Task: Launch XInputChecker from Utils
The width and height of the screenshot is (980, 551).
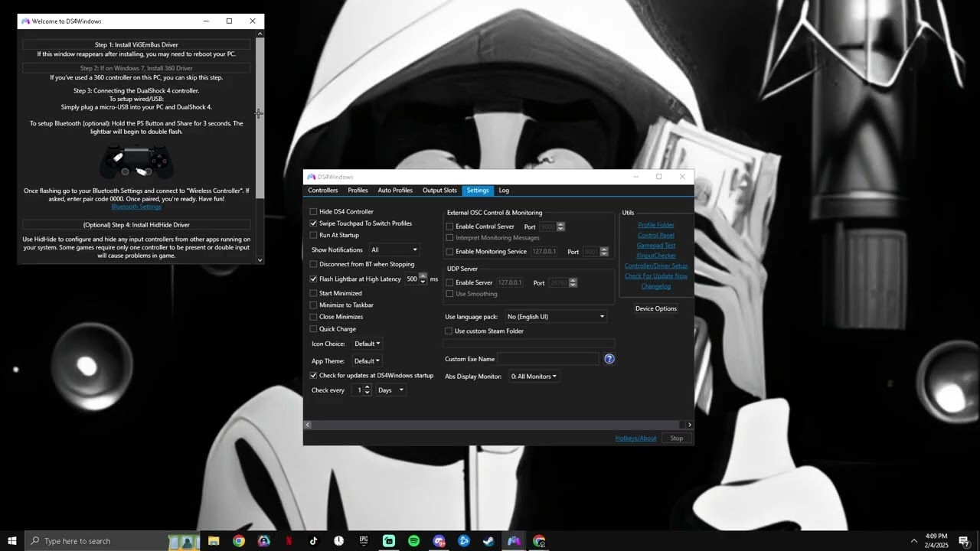Action: pos(656,256)
